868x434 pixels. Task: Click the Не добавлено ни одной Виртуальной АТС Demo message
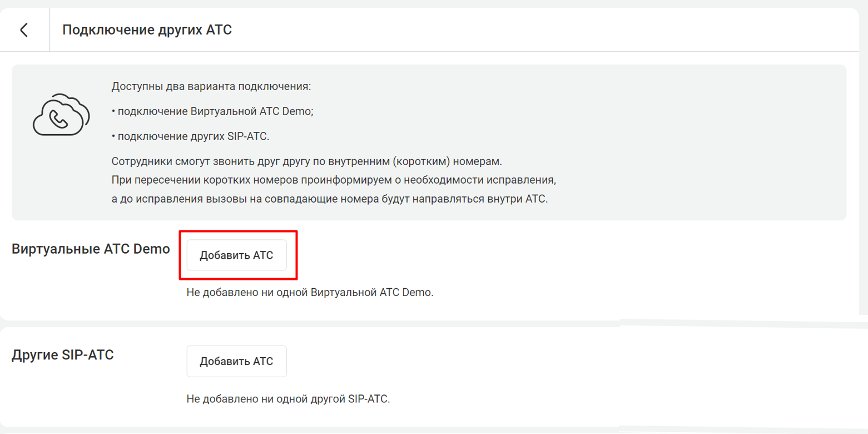point(310,292)
